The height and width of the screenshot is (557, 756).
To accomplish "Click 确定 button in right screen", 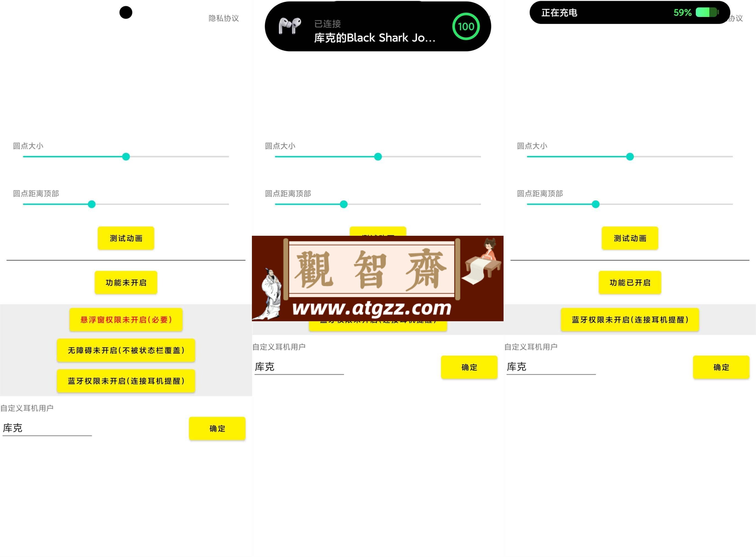I will tap(721, 367).
